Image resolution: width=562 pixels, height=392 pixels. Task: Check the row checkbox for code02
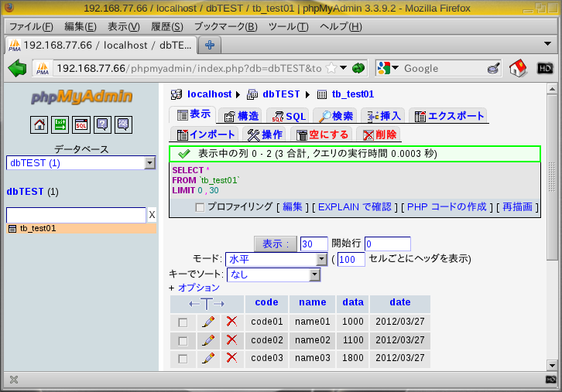pyautogui.click(x=183, y=341)
